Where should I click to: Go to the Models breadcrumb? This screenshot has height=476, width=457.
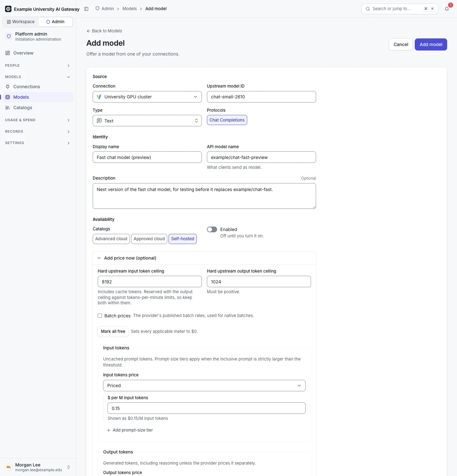(x=129, y=9)
